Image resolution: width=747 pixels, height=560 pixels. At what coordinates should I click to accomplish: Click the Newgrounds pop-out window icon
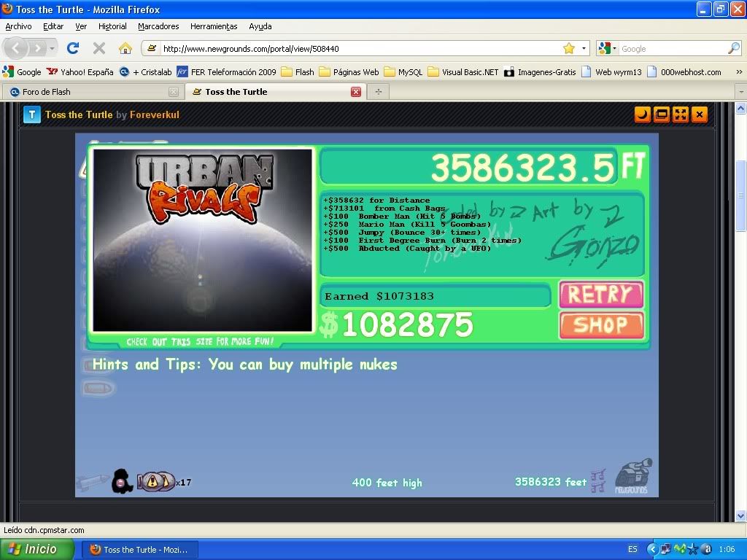661,114
